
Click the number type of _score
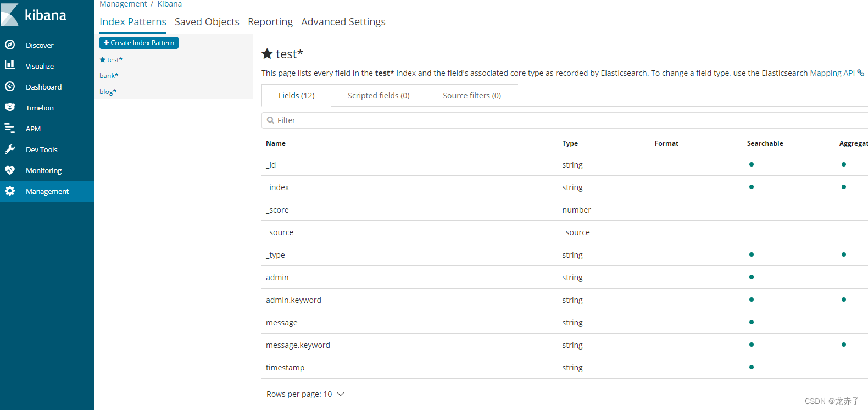click(577, 210)
